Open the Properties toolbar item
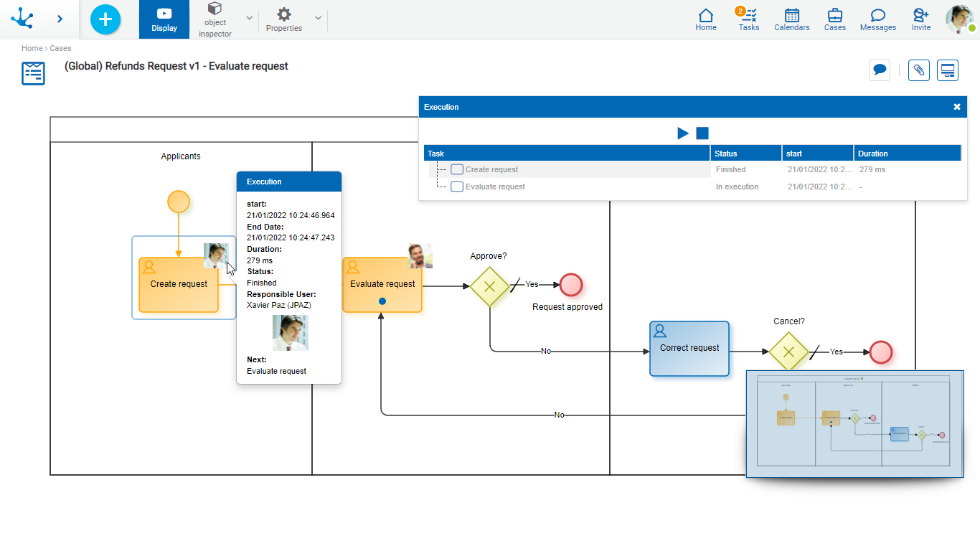980x551 pixels. [284, 19]
